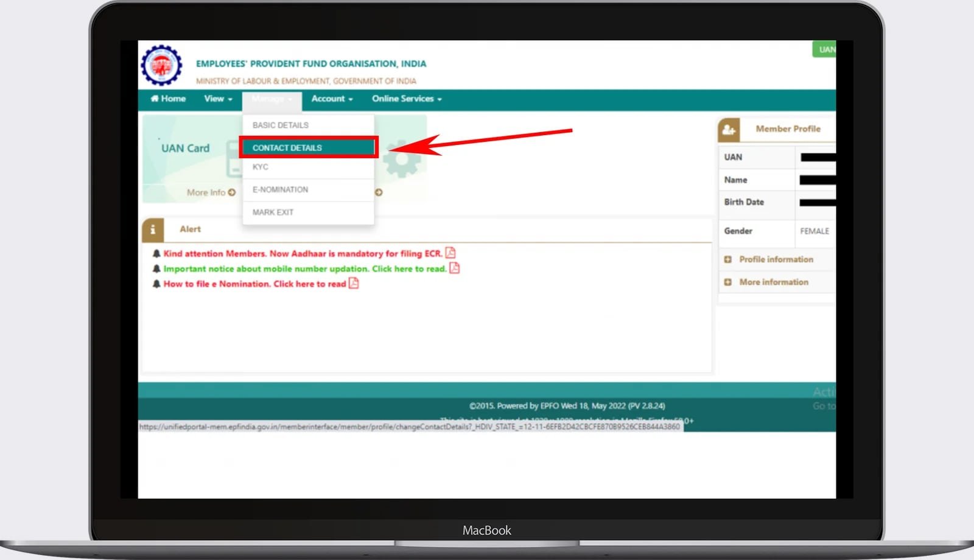Click arrow icon under gear tile
974x560 pixels.
[379, 192]
